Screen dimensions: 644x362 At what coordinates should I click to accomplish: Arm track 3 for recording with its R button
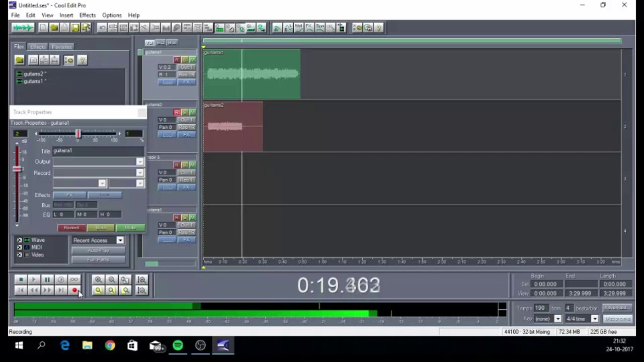(177, 165)
